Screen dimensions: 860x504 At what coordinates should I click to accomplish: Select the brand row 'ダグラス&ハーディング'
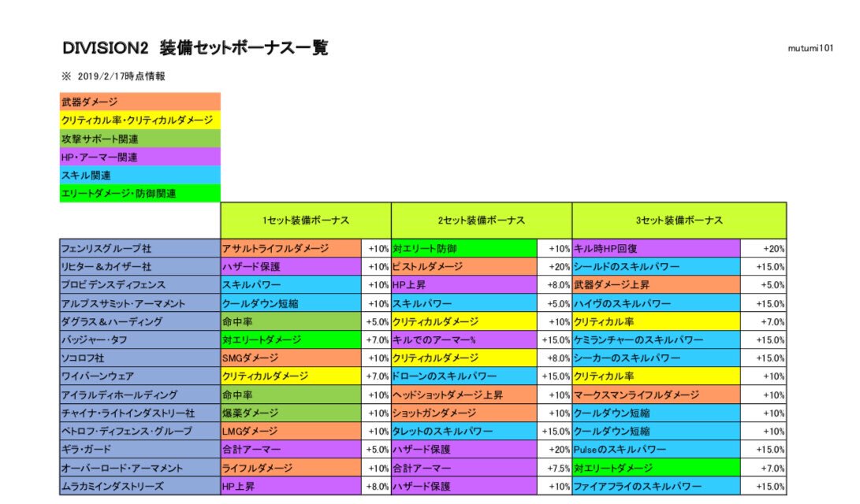[x=140, y=321]
